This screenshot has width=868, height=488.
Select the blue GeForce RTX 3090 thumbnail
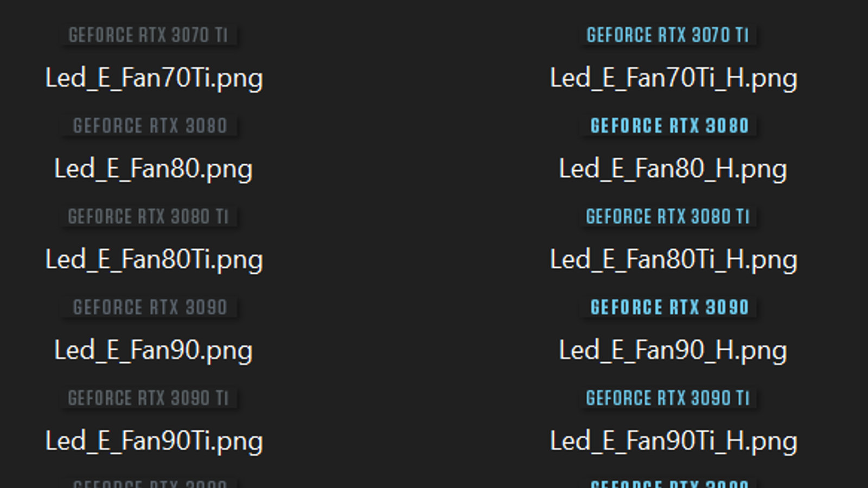(x=669, y=308)
